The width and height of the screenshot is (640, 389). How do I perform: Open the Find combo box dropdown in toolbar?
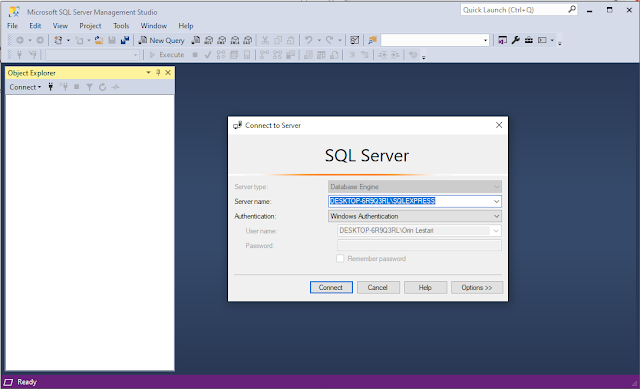pyautogui.click(x=485, y=40)
